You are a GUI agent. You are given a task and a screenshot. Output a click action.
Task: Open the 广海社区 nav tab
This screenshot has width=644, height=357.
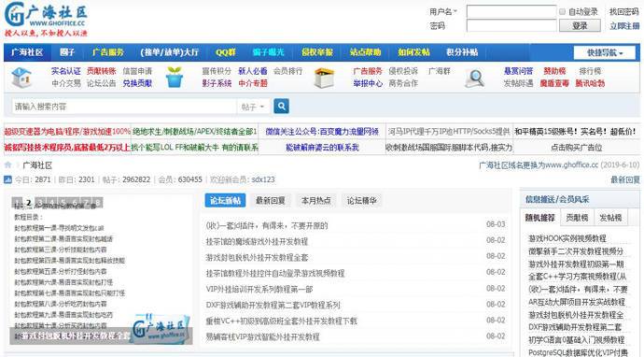[x=27, y=52]
